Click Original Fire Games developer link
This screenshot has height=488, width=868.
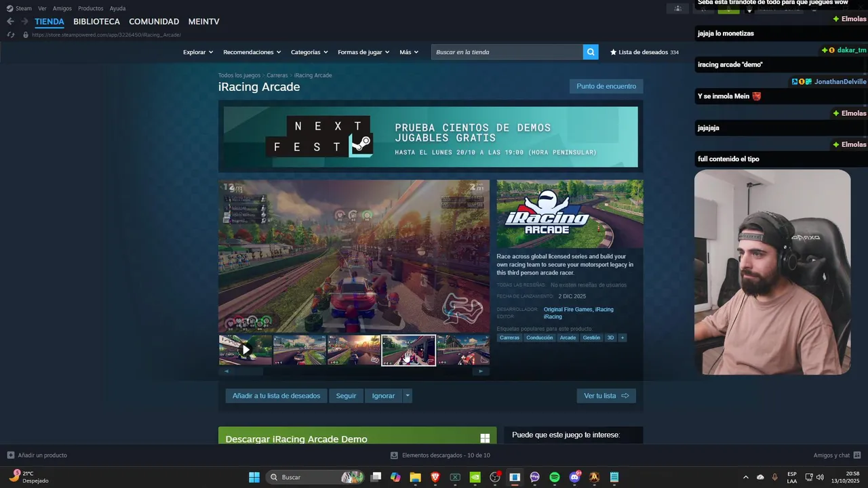pos(568,309)
